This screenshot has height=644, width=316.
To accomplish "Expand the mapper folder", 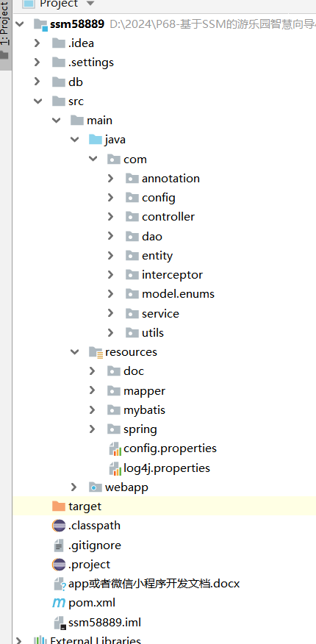I will click(x=93, y=390).
